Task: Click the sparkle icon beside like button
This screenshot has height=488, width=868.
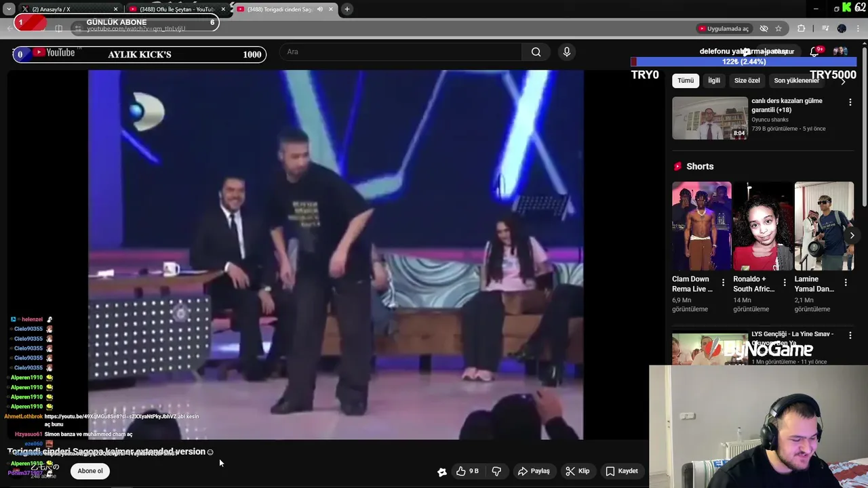Action: (x=442, y=472)
